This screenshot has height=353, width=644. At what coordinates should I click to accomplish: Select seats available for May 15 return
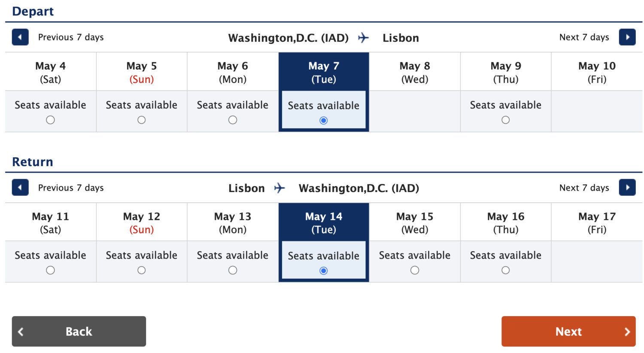pos(415,271)
